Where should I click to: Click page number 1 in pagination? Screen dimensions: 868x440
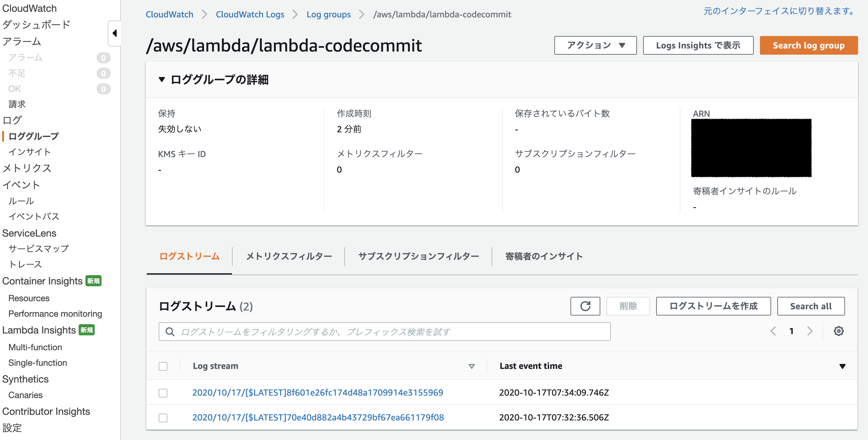(791, 331)
